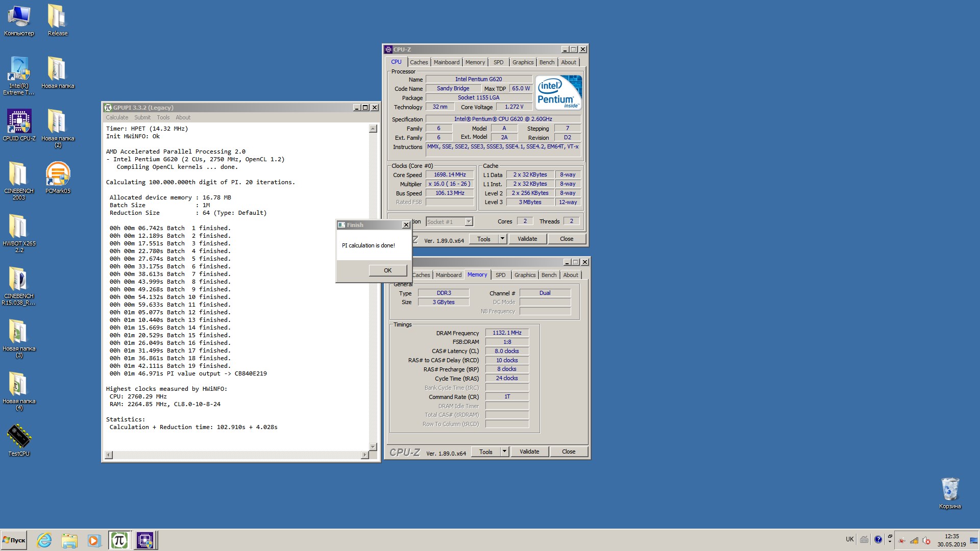Image resolution: width=980 pixels, height=551 pixels.
Task: Click the blue help icon in language bar
Action: pyautogui.click(x=878, y=539)
